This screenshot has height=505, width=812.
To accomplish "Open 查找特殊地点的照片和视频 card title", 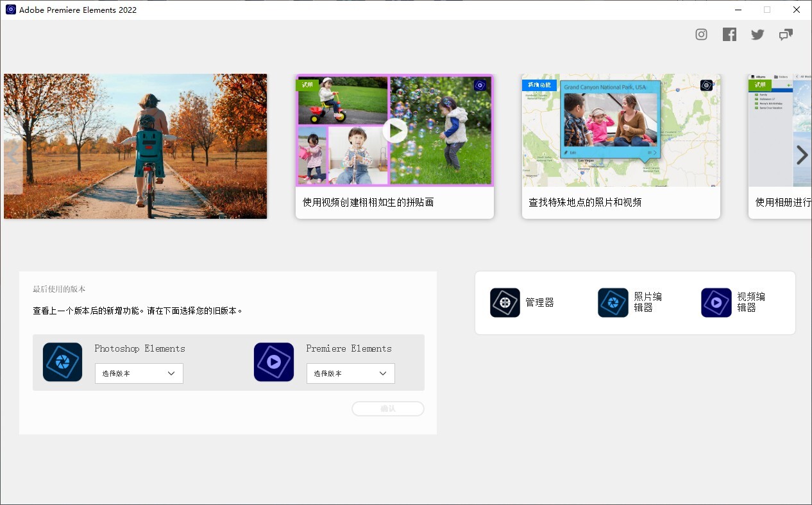I will [585, 203].
